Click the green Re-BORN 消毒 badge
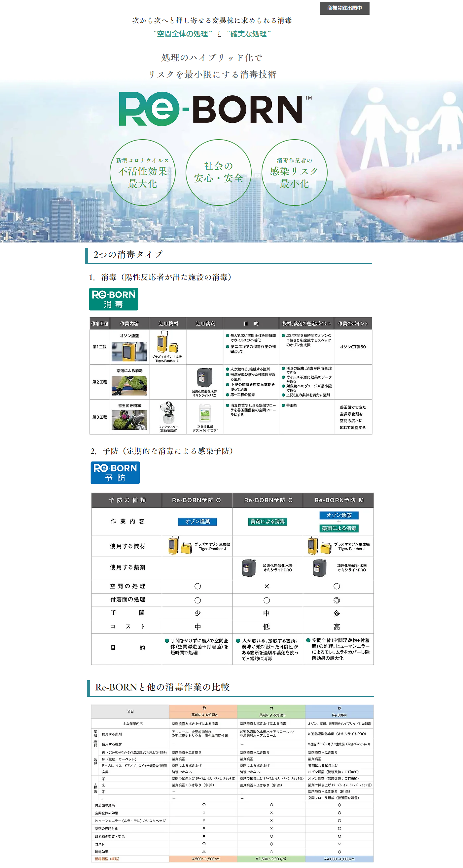 point(113,299)
